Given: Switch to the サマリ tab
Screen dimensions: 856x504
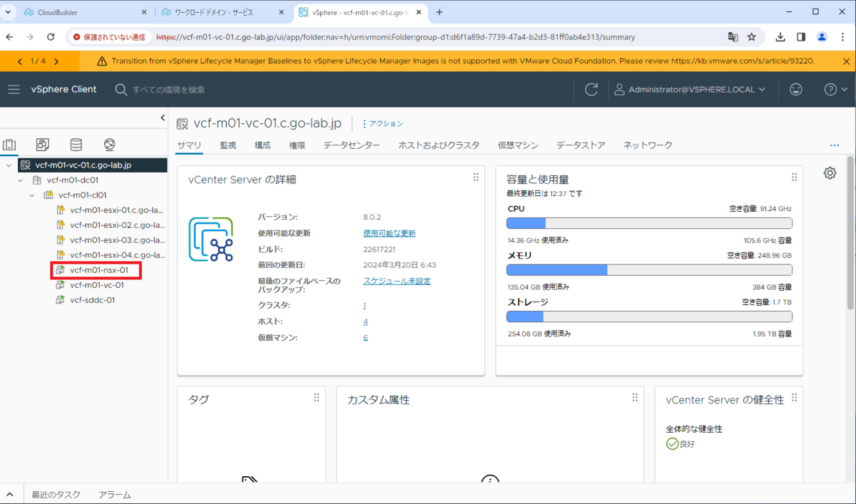Looking at the screenshot, I should (x=190, y=145).
